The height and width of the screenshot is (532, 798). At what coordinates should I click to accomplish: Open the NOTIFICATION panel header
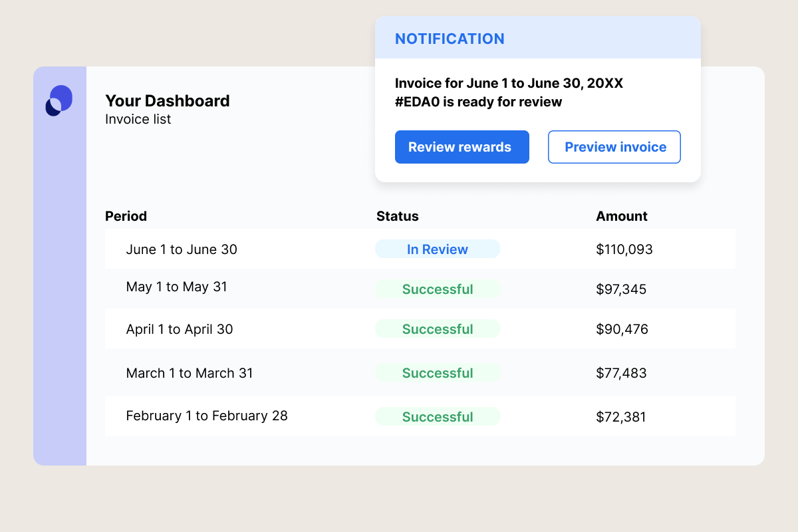coord(450,39)
